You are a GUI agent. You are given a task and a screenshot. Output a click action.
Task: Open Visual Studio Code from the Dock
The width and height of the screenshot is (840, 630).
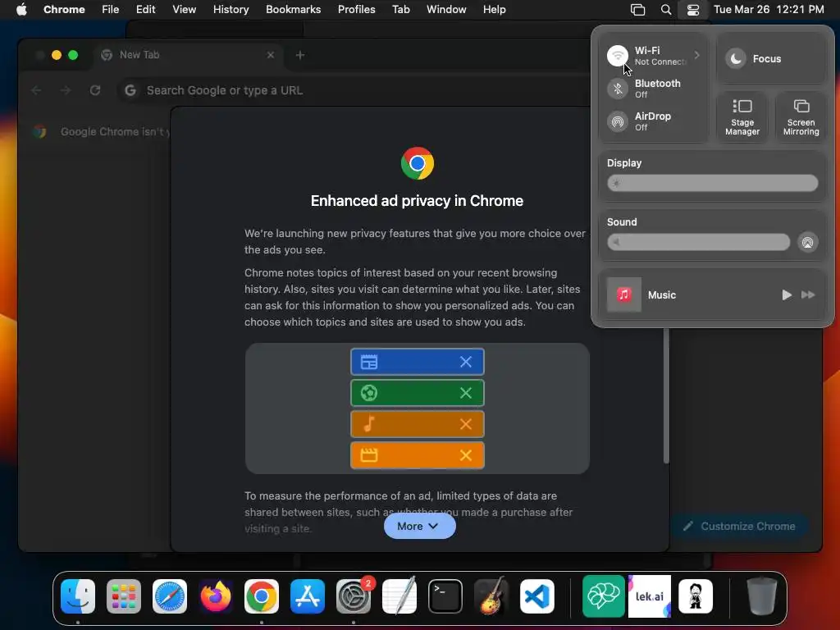click(x=537, y=596)
